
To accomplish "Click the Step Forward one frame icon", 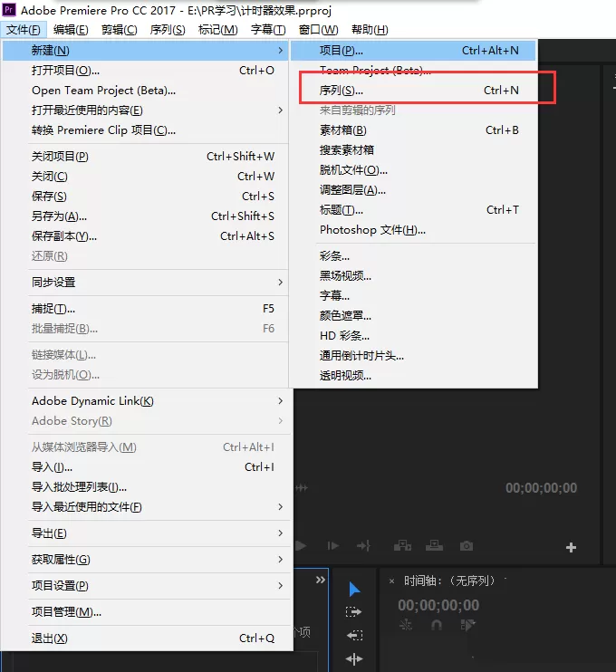I will pyautogui.click(x=332, y=545).
